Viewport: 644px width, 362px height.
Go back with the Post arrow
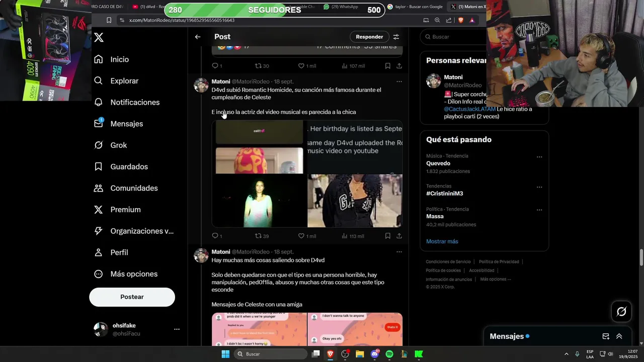(x=198, y=37)
